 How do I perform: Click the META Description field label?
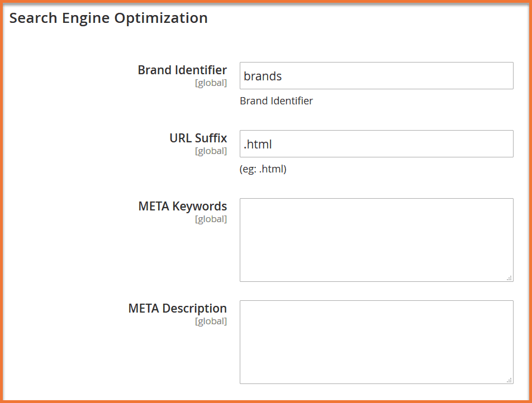(x=177, y=309)
